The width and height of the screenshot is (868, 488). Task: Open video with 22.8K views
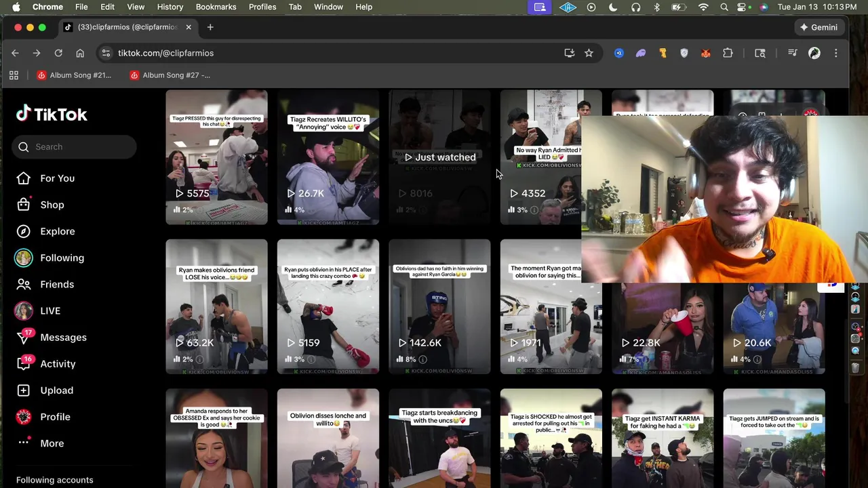pos(663,329)
